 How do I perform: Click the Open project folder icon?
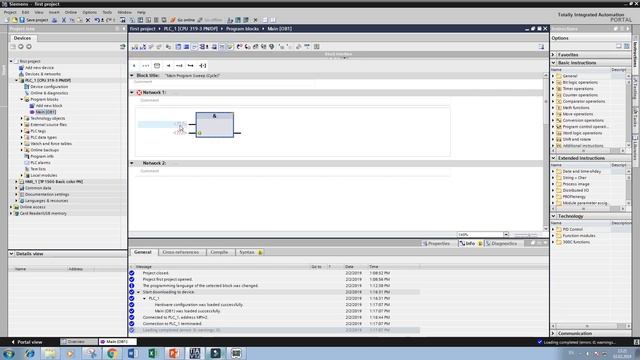coord(14,20)
